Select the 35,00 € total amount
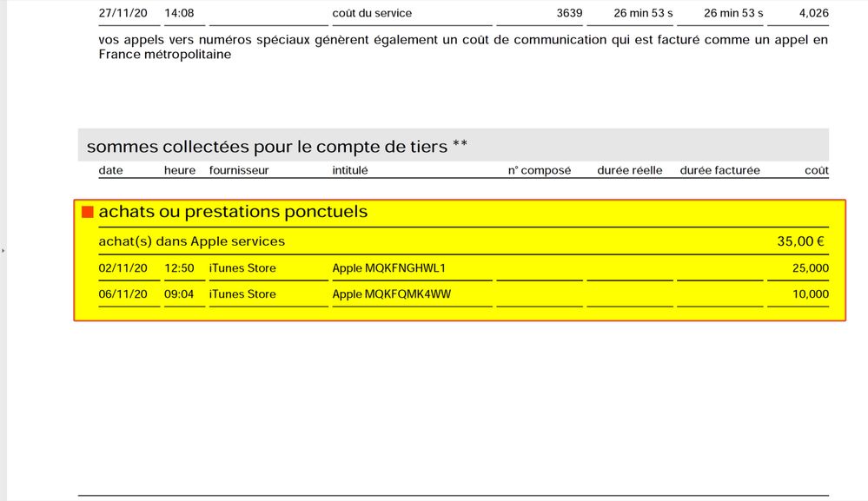The image size is (868, 501). point(800,241)
